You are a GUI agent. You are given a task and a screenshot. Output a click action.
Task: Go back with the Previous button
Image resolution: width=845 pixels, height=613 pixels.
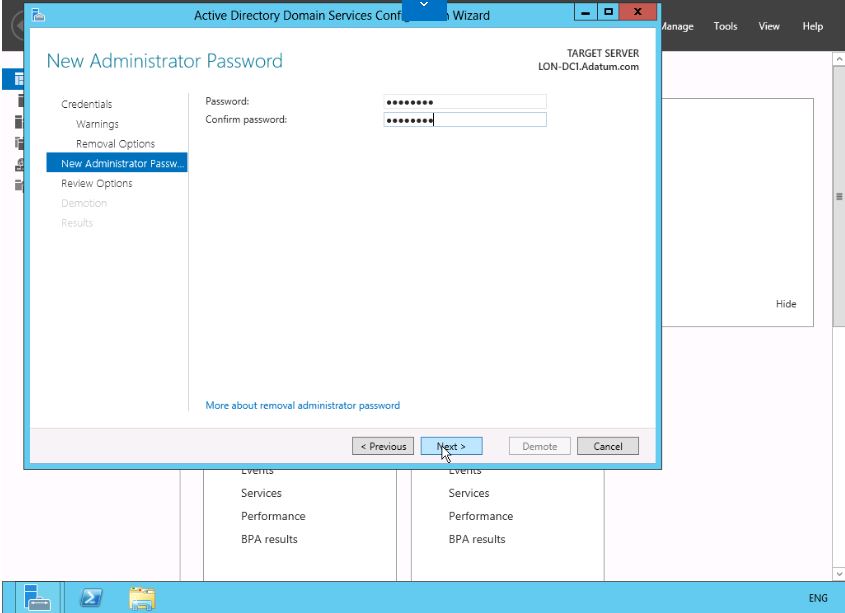click(383, 446)
